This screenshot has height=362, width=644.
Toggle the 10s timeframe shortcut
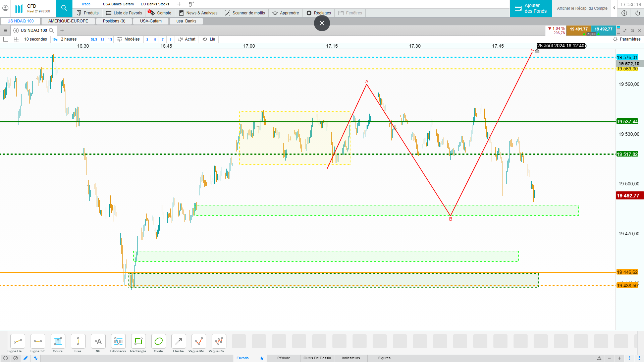55,39
